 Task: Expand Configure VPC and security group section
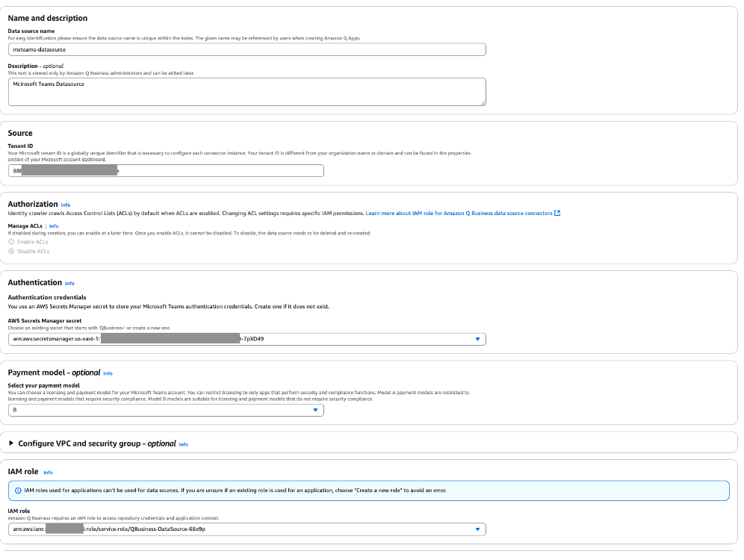pyautogui.click(x=11, y=444)
